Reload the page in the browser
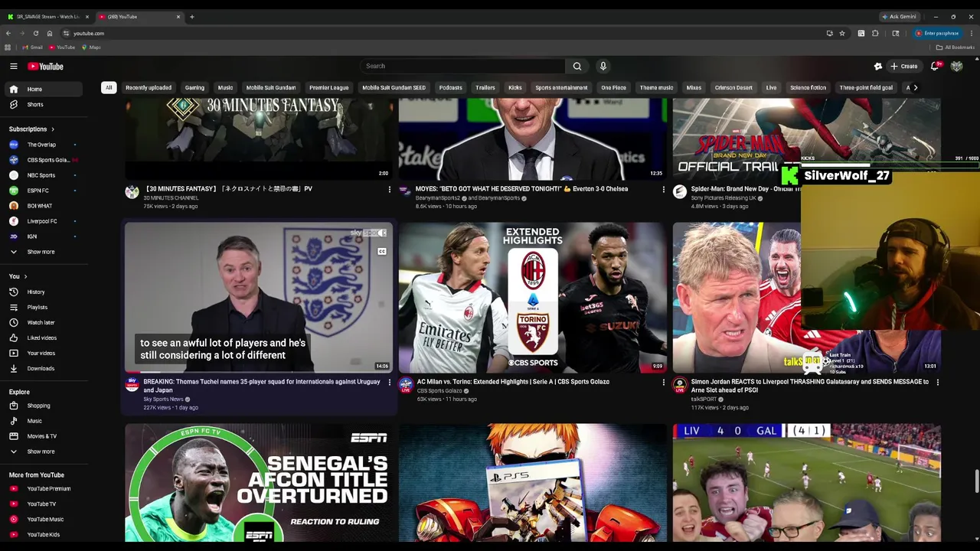Screen dimensions: 980x551 pos(35,33)
